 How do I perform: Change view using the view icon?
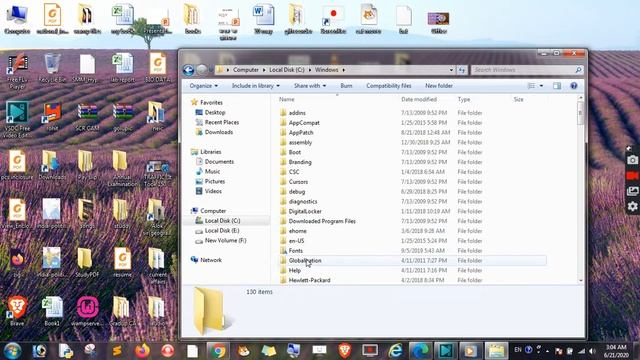(x=531, y=86)
